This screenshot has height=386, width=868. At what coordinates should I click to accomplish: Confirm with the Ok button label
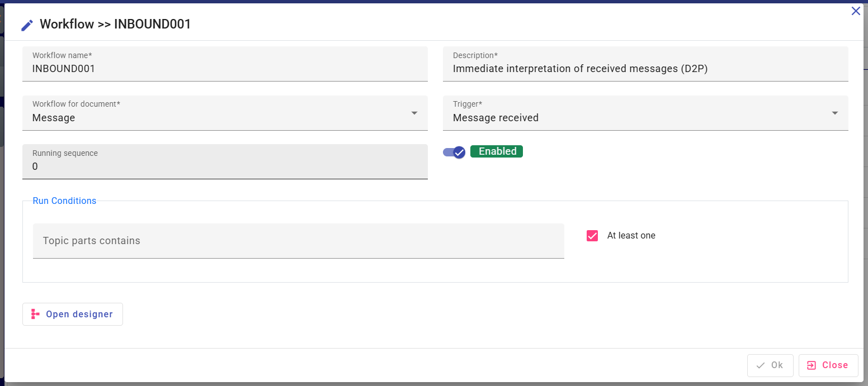pos(777,365)
